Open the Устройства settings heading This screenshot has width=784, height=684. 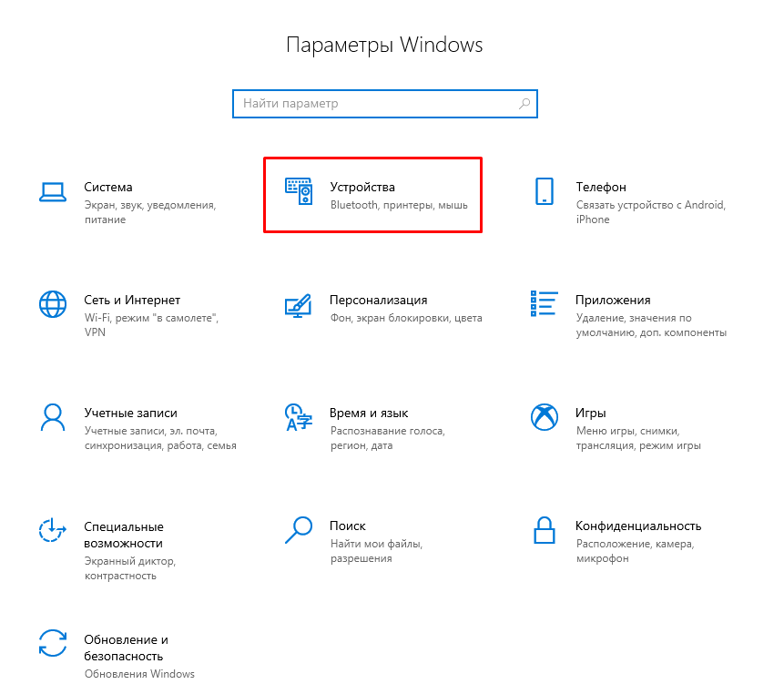(362, 187)
